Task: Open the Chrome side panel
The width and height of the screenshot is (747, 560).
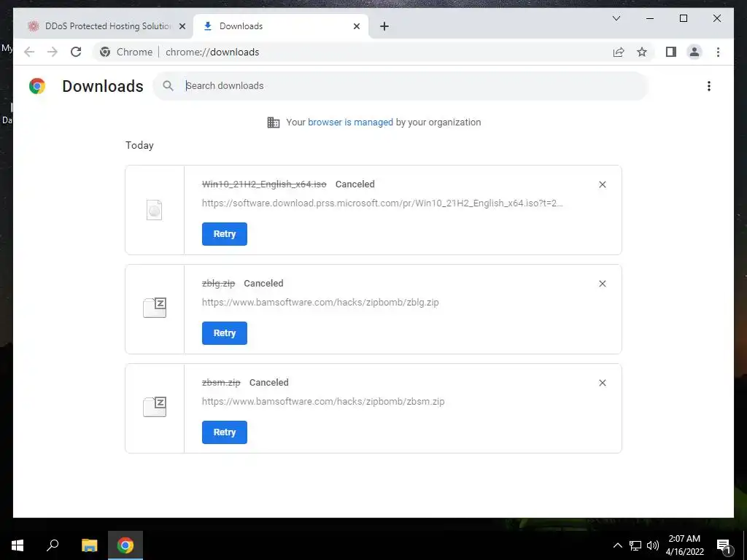Action: (671, 52)
